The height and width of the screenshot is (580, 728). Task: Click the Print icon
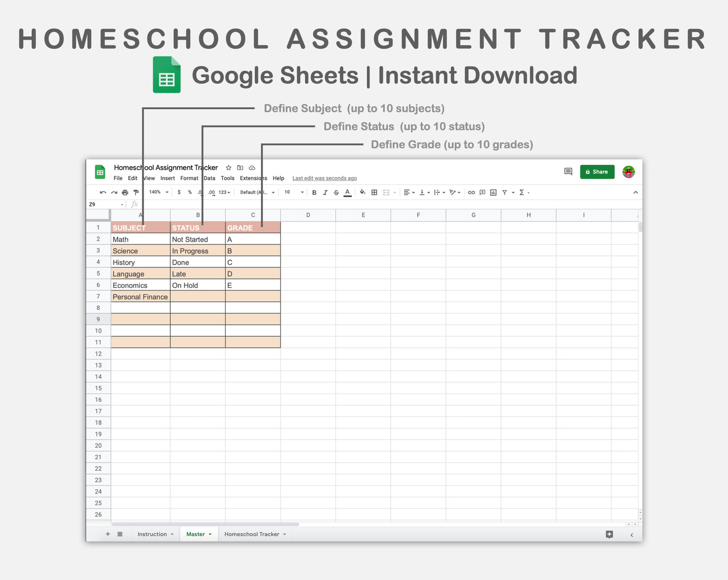(x=124, y=192)
